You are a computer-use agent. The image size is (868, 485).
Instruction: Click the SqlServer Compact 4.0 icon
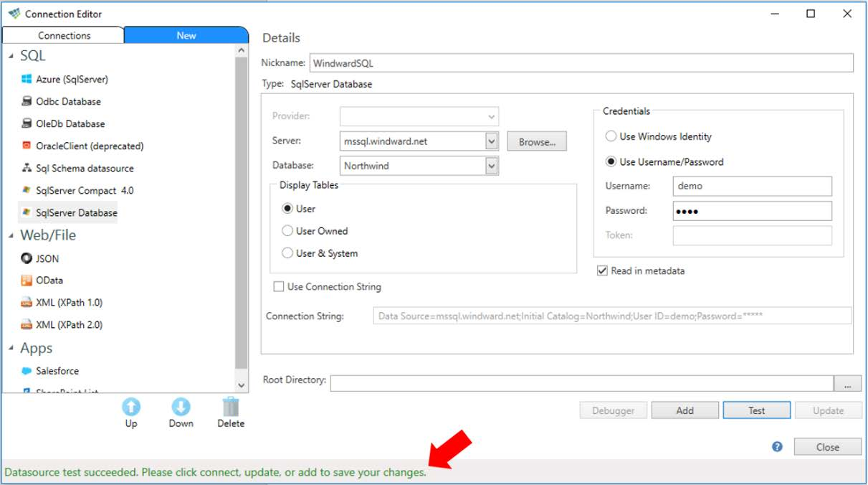[x=27, y=190]
